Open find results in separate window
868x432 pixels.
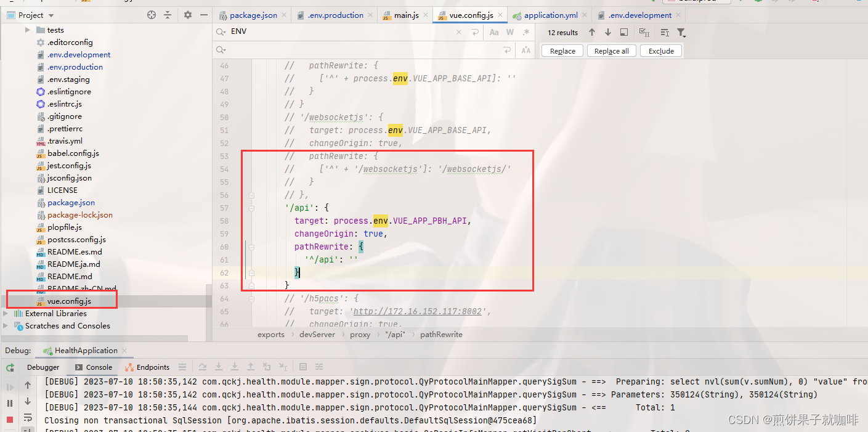click(x=624, y=32)
